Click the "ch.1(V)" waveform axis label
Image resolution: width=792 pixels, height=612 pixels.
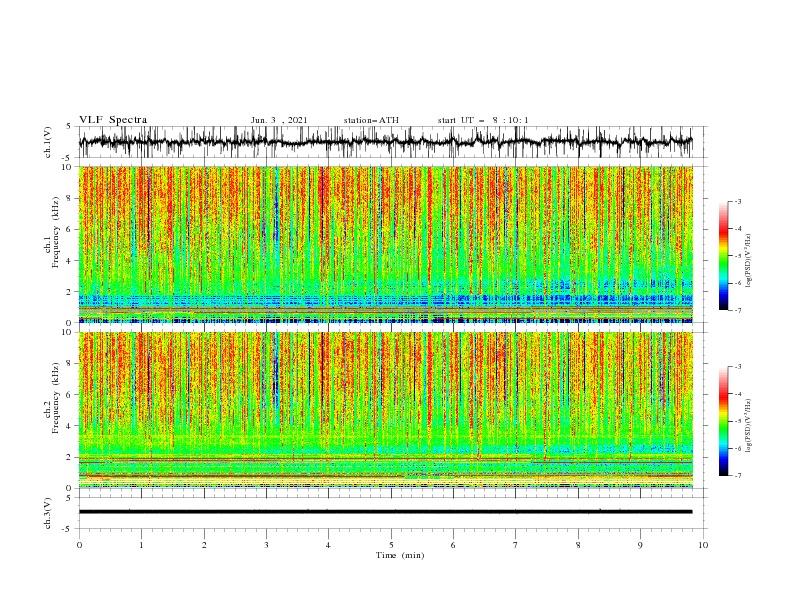[x=47, y=142]
